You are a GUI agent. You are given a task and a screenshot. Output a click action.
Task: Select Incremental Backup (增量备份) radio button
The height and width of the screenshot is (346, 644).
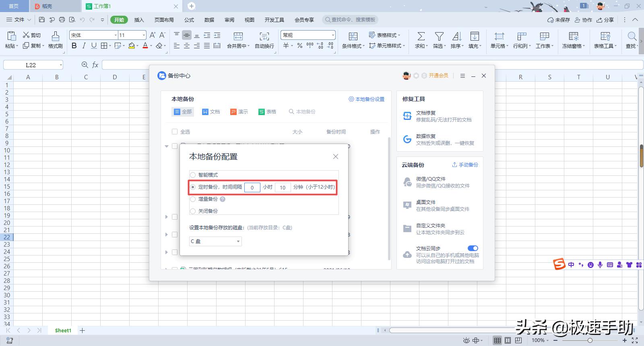pos(193,199)
